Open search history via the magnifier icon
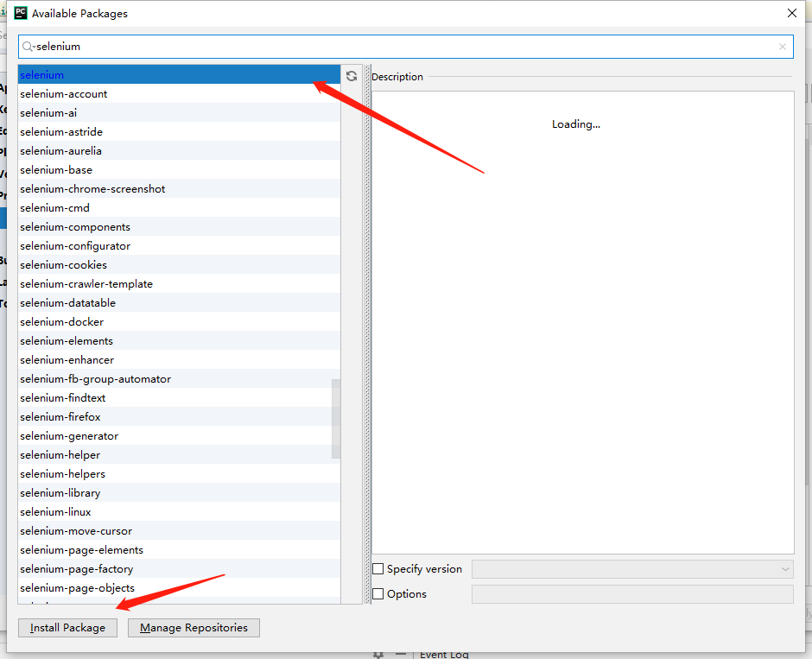Viewport: 812px width, 659px height. 28,47
